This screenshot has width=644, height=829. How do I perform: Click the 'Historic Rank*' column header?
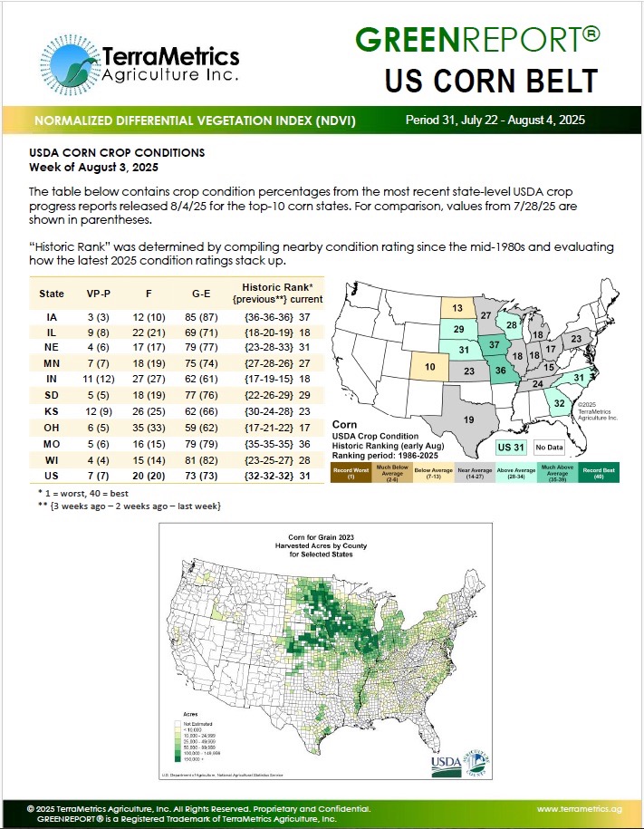[271, 288]
